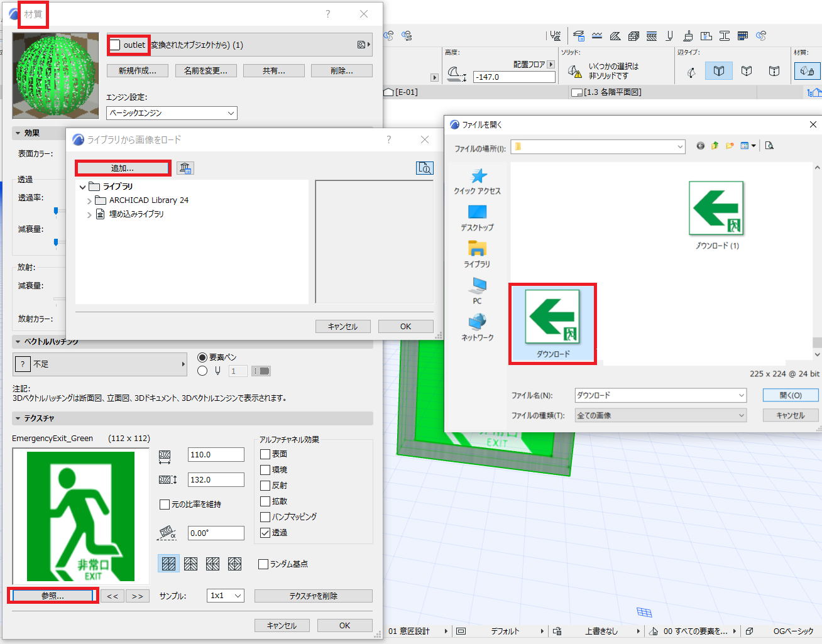Open the サンプル 1x1 dropdown
Image resolution: width=822 pixels, height=644 pixels.
click(225, 596)
